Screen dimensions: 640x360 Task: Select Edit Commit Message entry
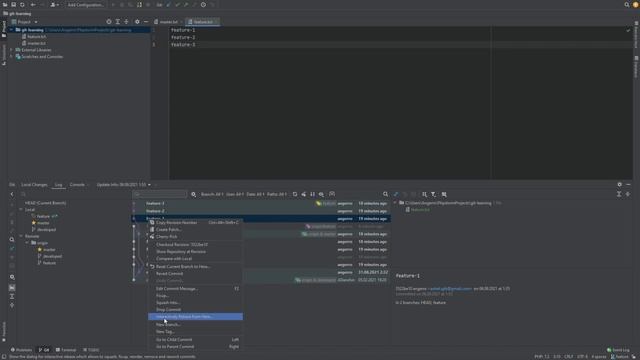tap(195, 289)
